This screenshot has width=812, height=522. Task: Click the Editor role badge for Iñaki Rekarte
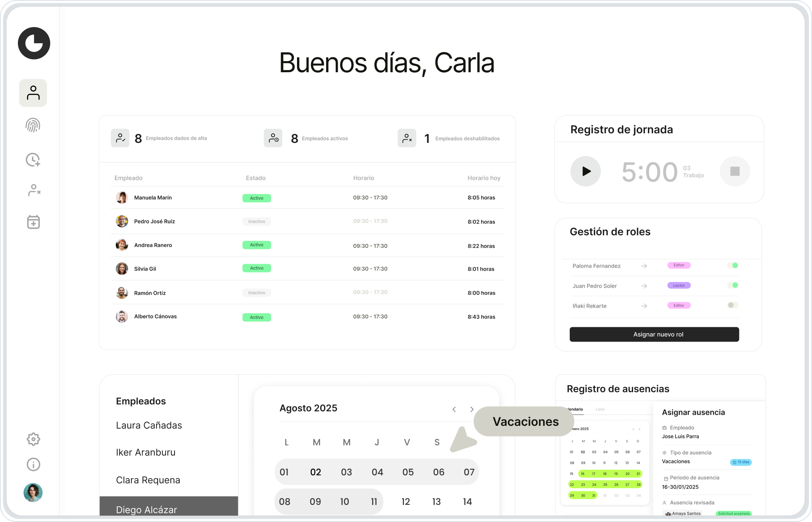pos(679,306)
